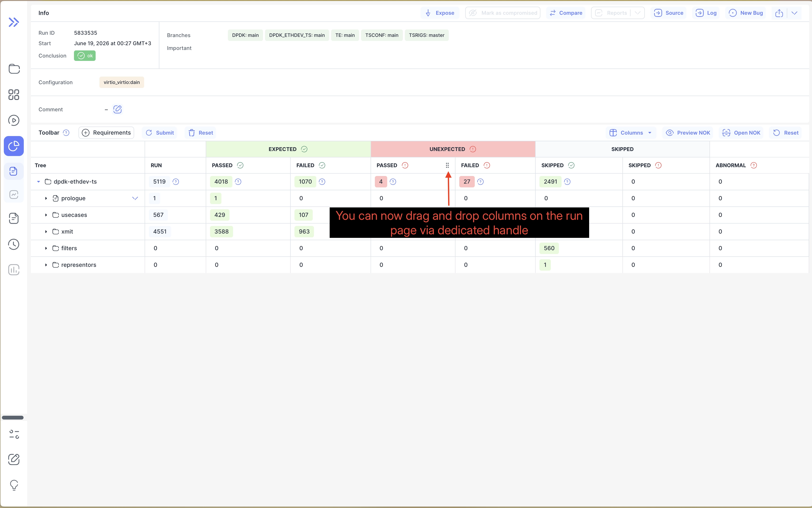This screenshot has width=812, height=508.
Task: Click help icon next to RUN value 5119
Action: click(x=176, y=182)
